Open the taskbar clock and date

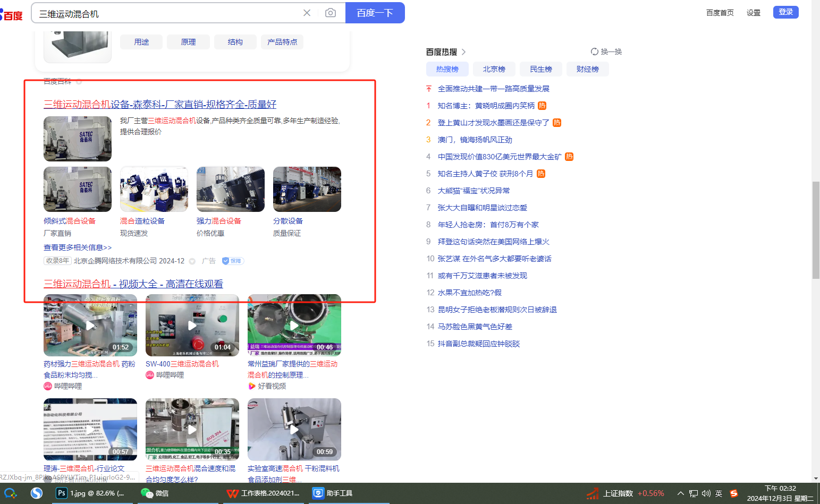780,493
